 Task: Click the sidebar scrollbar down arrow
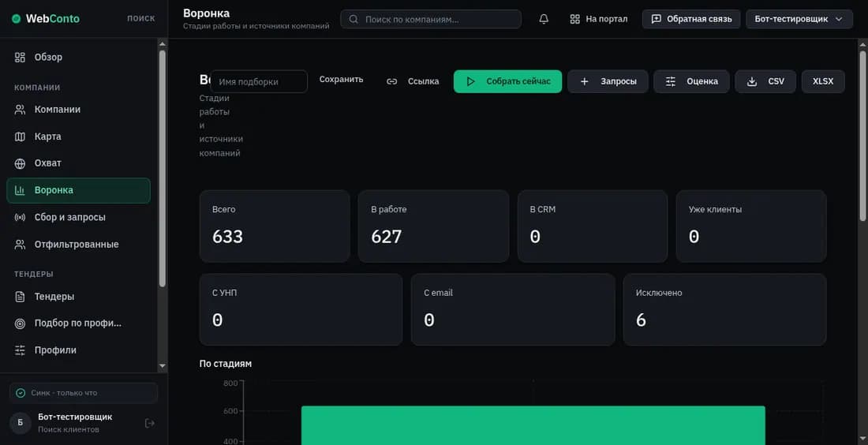[163, 366]
